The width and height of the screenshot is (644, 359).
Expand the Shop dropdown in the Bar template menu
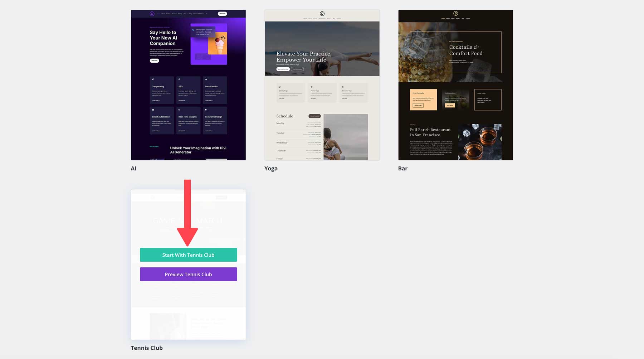pos(457,18)
